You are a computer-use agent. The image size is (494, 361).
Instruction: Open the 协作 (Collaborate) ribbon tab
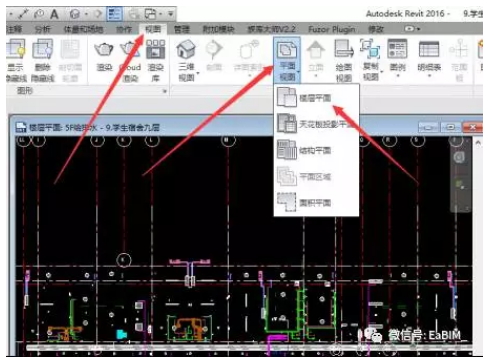click(124, 29)
